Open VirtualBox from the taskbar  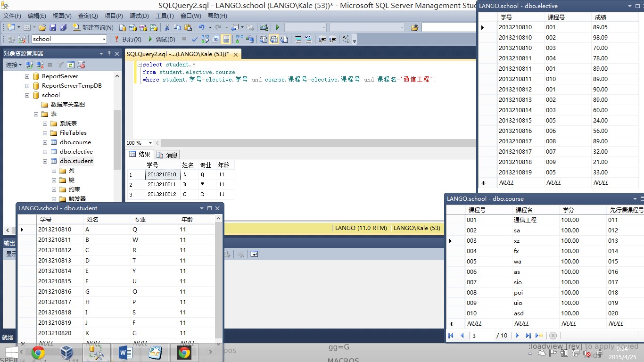pyautogui.click(x=67, y=353)
